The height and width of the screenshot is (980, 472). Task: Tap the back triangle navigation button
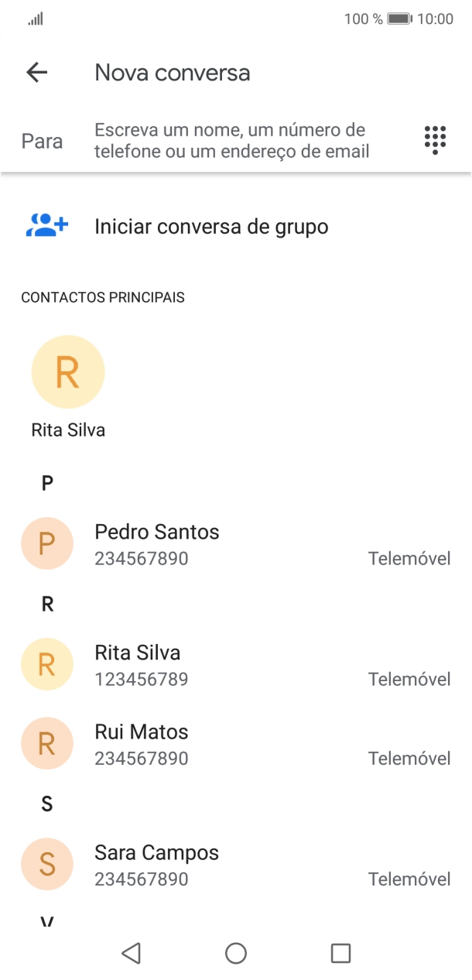coord(132,954)
